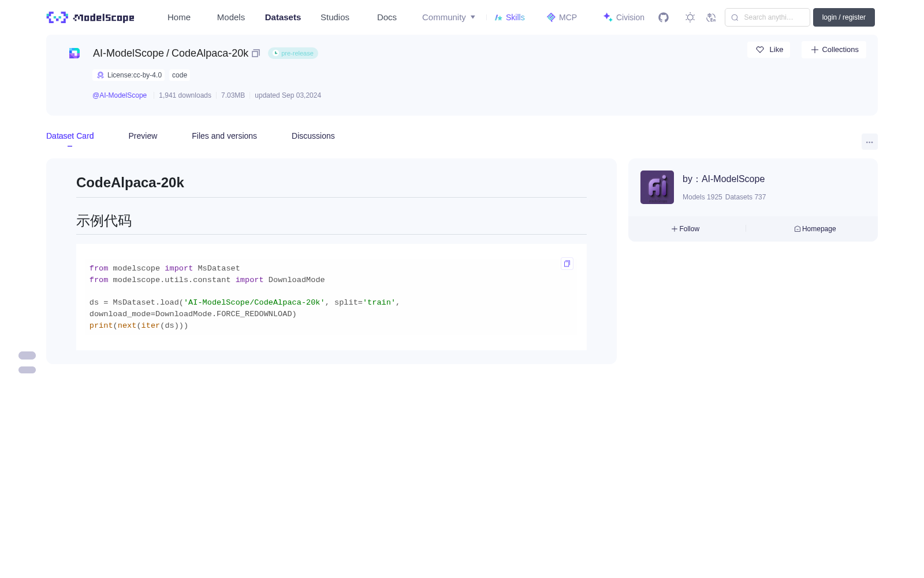Viewport: 924px width, 578px height.
Task: Copy the example code snippet
Action: point(567,264)
